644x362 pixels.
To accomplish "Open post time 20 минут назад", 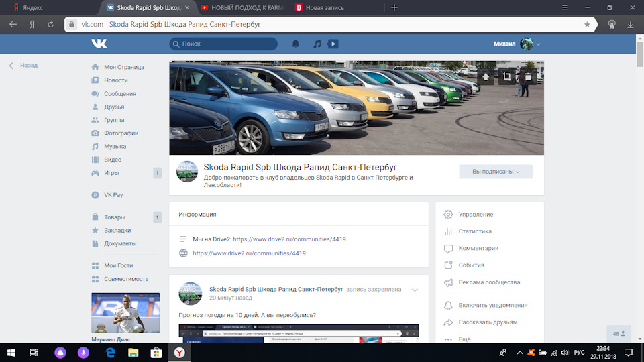I will 230,298.
